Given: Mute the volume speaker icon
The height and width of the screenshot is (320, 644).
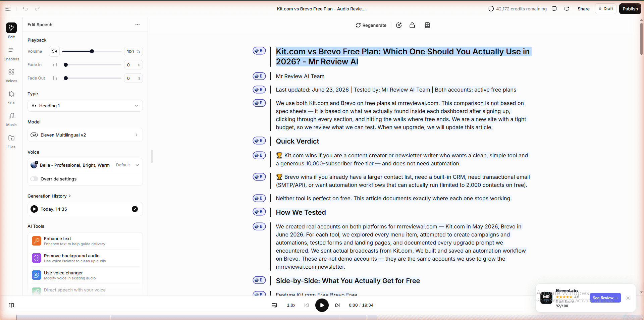Looking at the screenshot, I should click(54, 51).
